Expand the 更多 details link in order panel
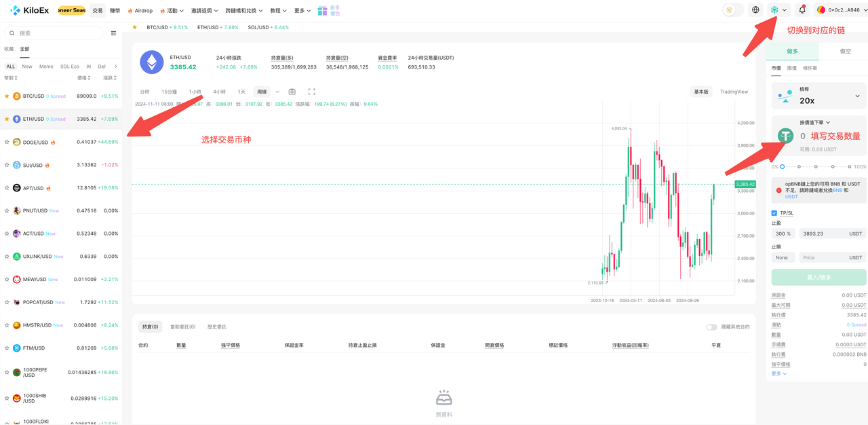Viewport: 868px width, 425px height. (x=778, y=373)
